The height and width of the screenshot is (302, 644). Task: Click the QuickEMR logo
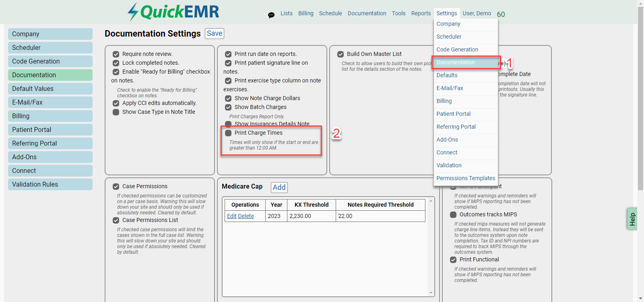(173, 12)
